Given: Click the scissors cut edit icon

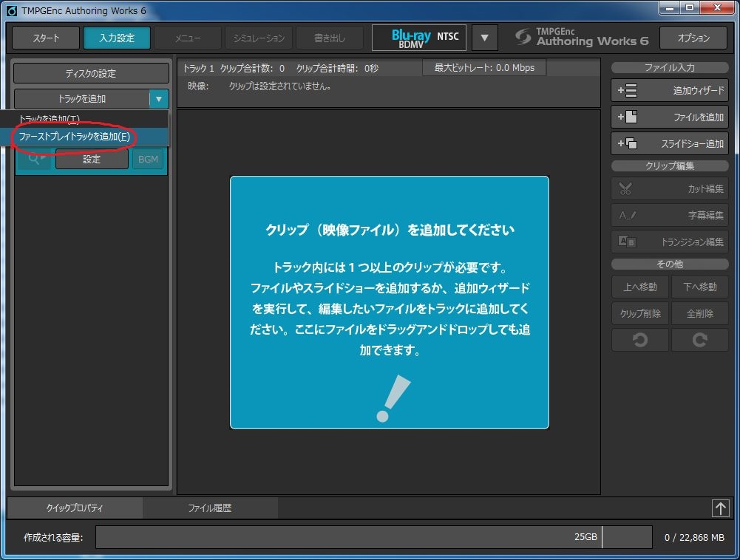Looking at the screenshot, I should 625,188.
